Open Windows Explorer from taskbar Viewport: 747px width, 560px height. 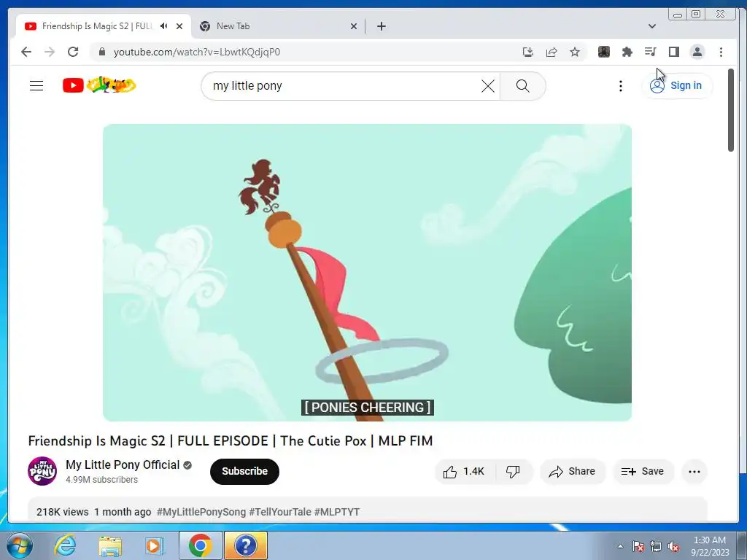[110, 545]
